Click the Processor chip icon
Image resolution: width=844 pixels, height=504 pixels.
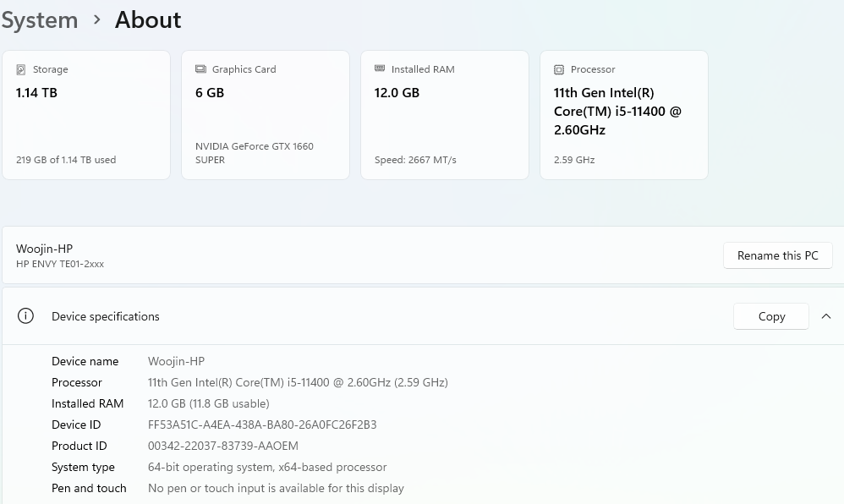(x=559, y=69)
